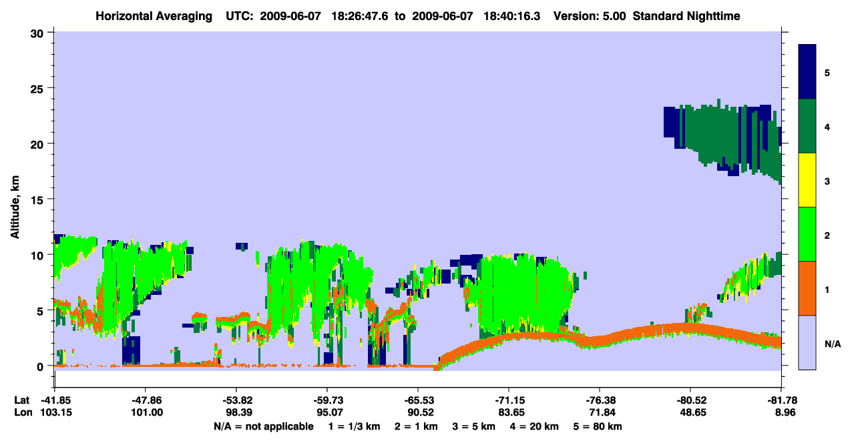The width and height of the screenshot is (868, 445).
Task: Click the 25 altitude tick label
Action: click(x=39, y=88)
